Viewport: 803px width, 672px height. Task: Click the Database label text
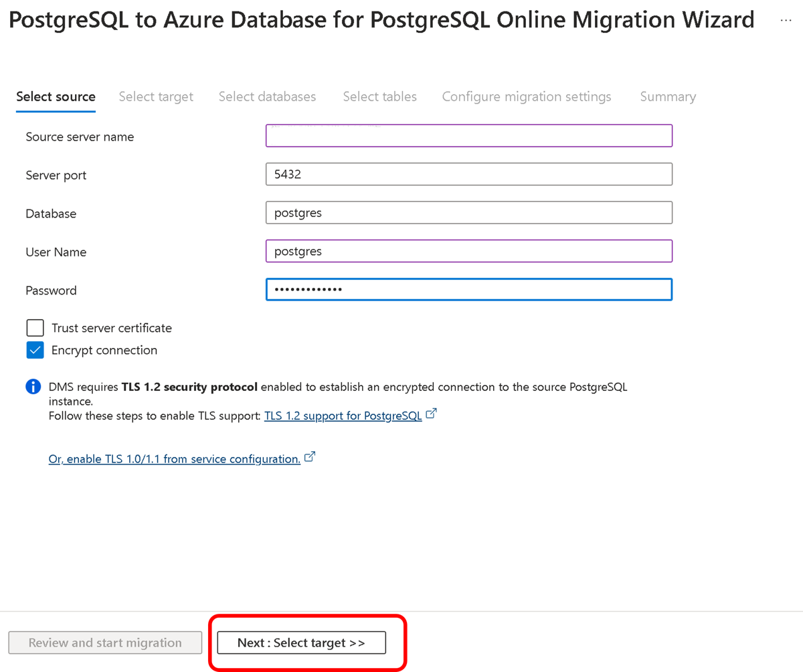[x=51, y=214]
